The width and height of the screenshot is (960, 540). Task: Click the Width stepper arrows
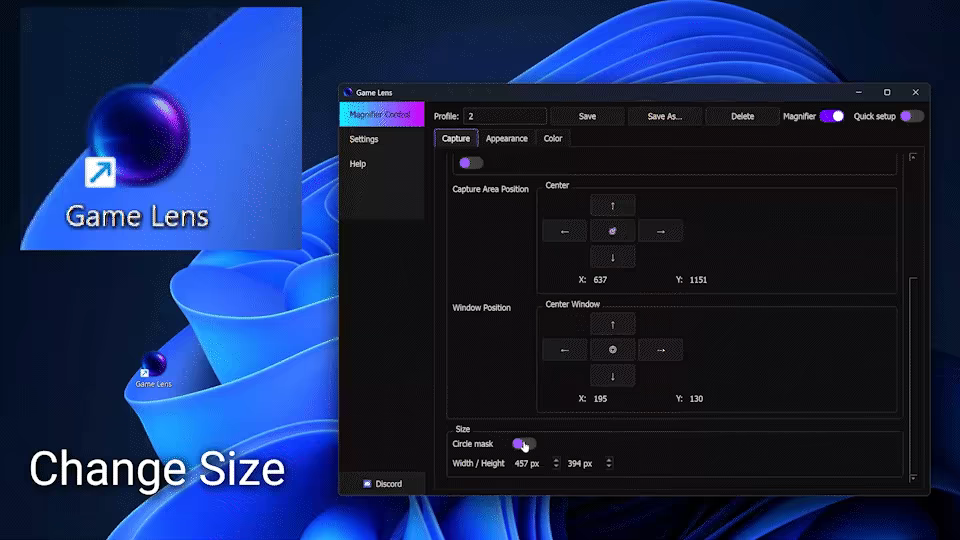[556, 463]
